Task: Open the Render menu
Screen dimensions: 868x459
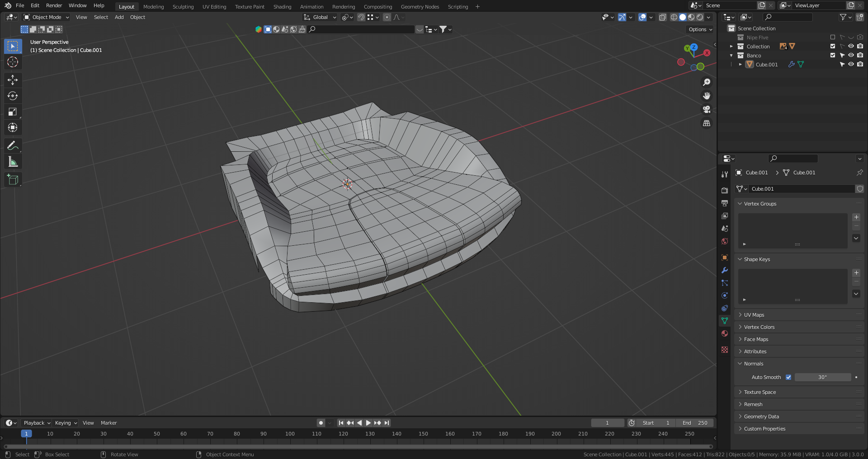Action: click(54, 5)
